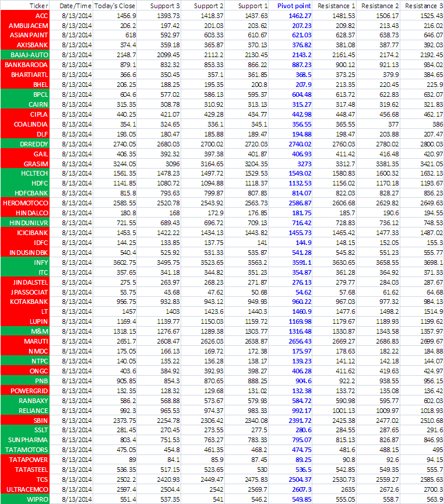Select the MARUTI ticker cell
The image size is (444, 504).
(x=24, y=341)
